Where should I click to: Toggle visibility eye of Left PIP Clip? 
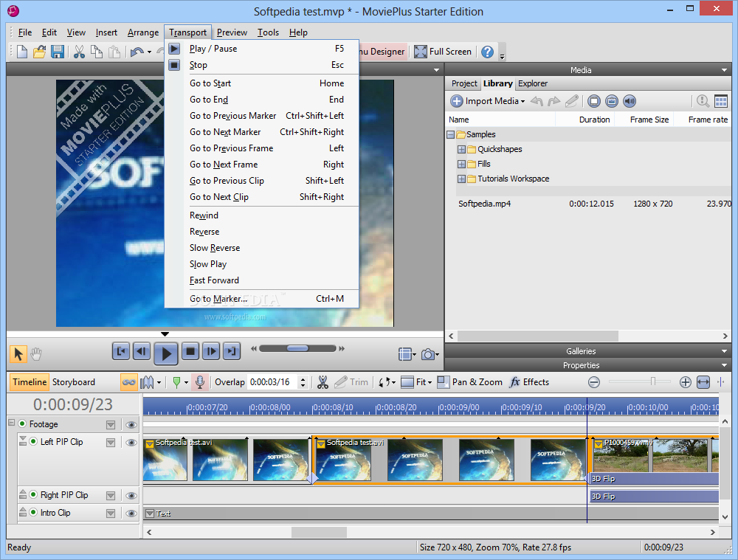[x=131, y=443]
